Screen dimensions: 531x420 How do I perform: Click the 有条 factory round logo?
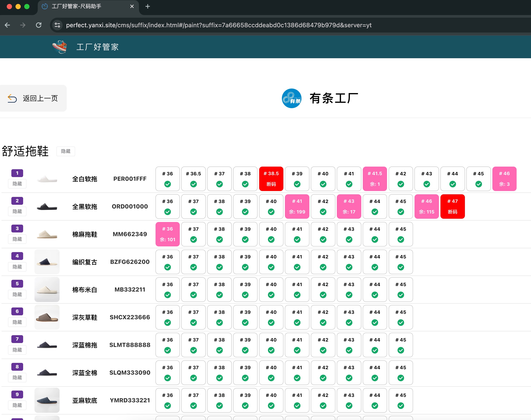[291, 98]
